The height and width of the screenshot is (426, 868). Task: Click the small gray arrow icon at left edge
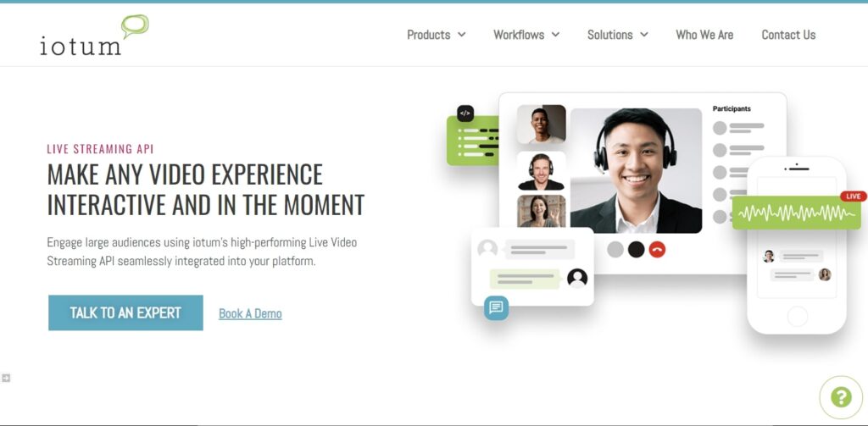(x=6, y=378)
